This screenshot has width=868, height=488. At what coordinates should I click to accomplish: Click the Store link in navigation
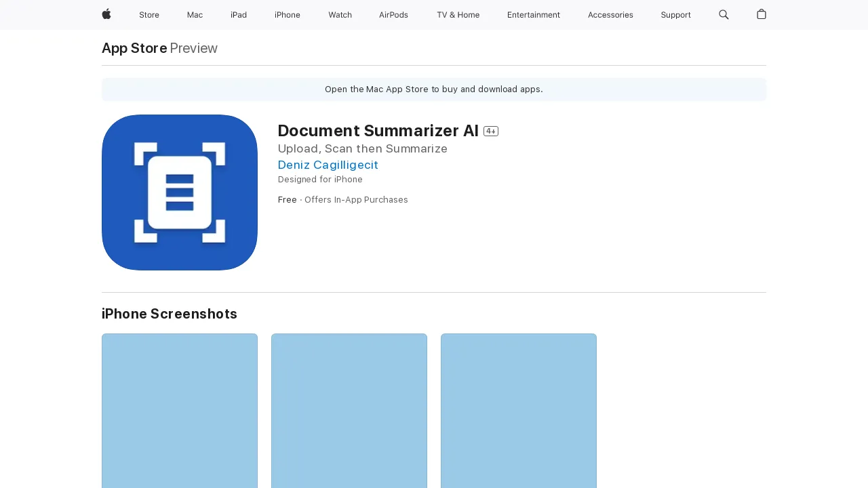(x=149, y=15)
